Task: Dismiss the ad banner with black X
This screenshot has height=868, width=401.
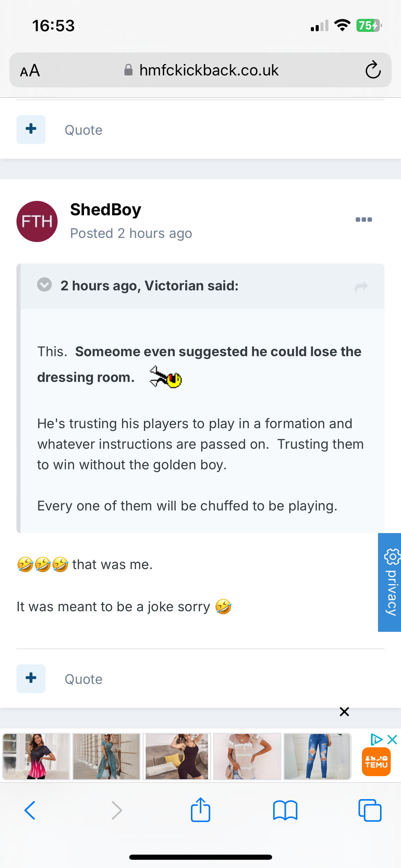Action: (x=344, y=712)
